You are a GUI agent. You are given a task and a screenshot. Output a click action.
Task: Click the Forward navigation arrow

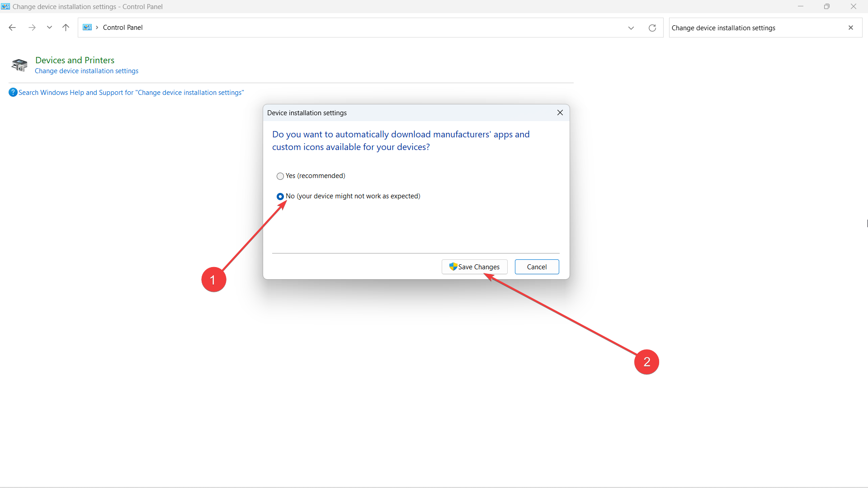pos(32,28)
